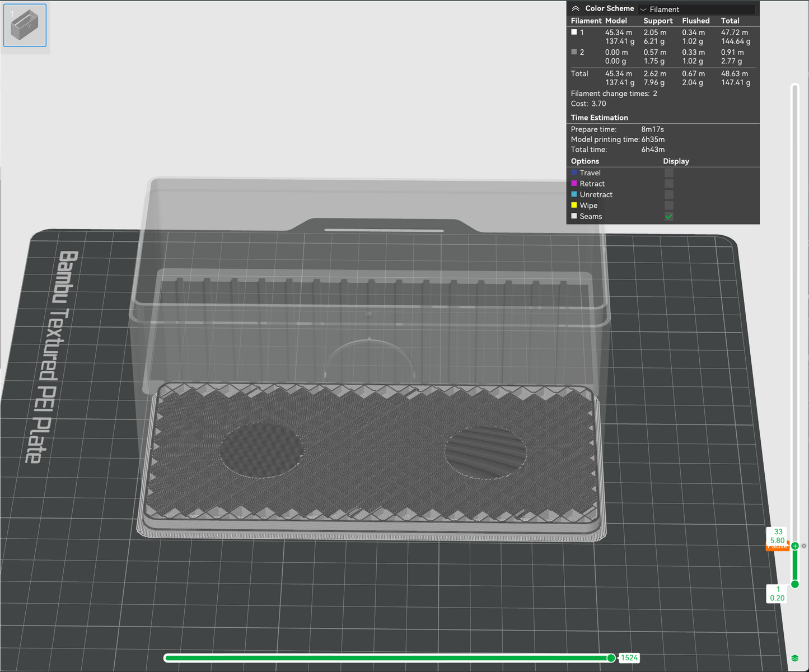This screenshot has width=809, height=672.
Task: Remove the pause marker with x icon
Action: (804, 546)
